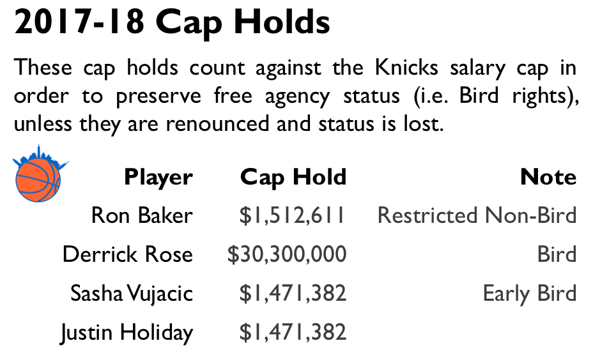
Task: Click Derrick Rose's Bird note
Action: click(x=557, y=254)
